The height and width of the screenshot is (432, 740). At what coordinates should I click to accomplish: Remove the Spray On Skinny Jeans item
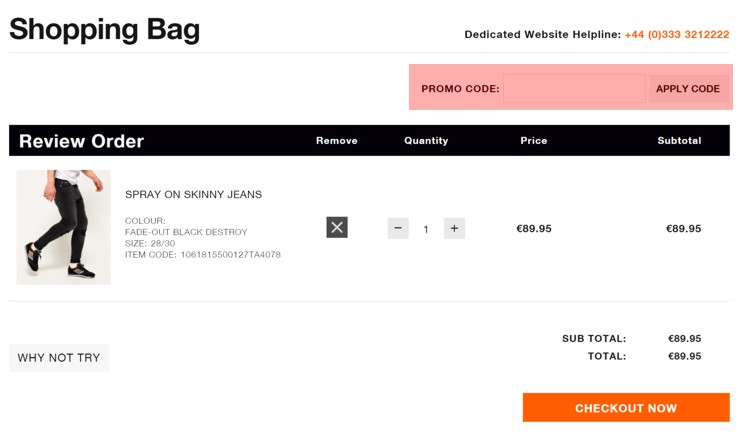pos(337,228)
